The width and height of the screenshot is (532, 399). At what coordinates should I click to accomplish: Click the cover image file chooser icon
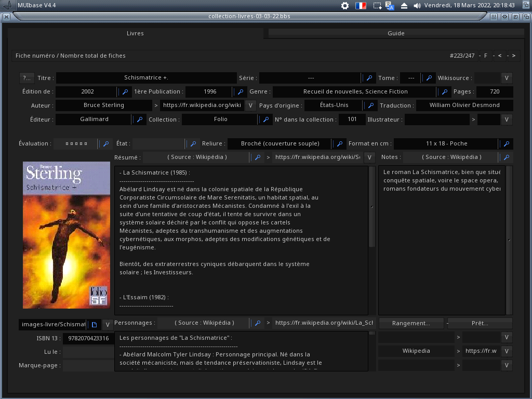(x=95, y=325)
